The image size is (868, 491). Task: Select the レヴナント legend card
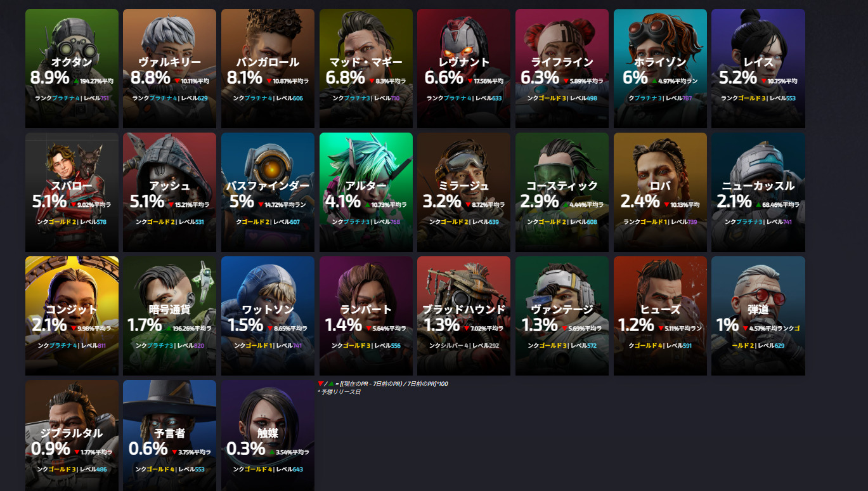point(463,69)
